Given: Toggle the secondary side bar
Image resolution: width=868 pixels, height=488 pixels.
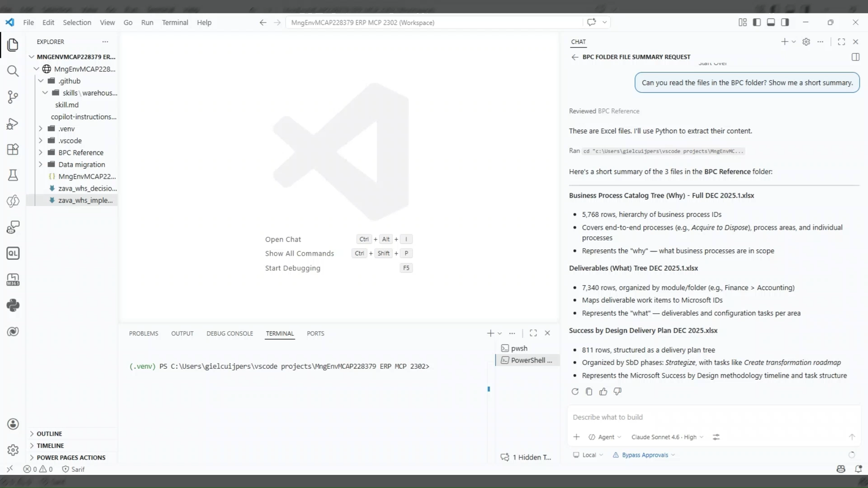Looking at the screenshot, I should (x=785, y=23).
